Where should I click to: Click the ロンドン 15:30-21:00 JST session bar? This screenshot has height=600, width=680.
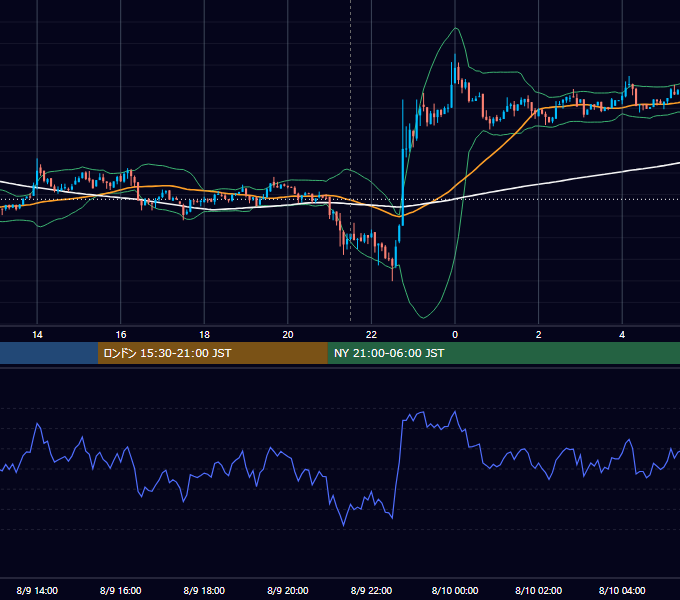(x=212, y=353)
